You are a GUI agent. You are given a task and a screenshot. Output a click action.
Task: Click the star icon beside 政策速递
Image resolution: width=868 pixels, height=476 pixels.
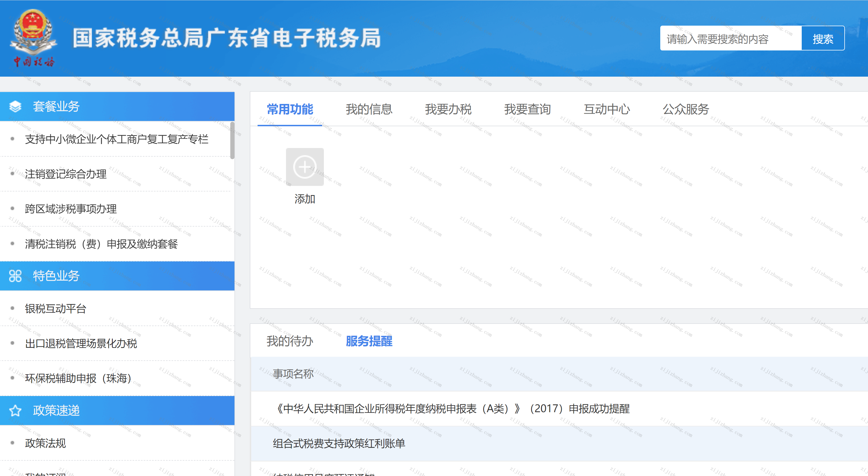[x=15, y=411]
